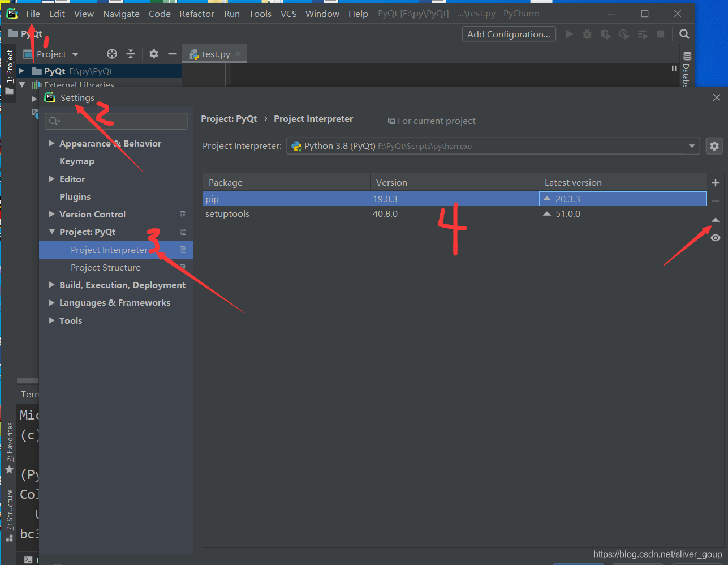Screen dimensions: 728x565
Task: Select the pip package row
Action: pyautogui.click(x=455, y=199)
